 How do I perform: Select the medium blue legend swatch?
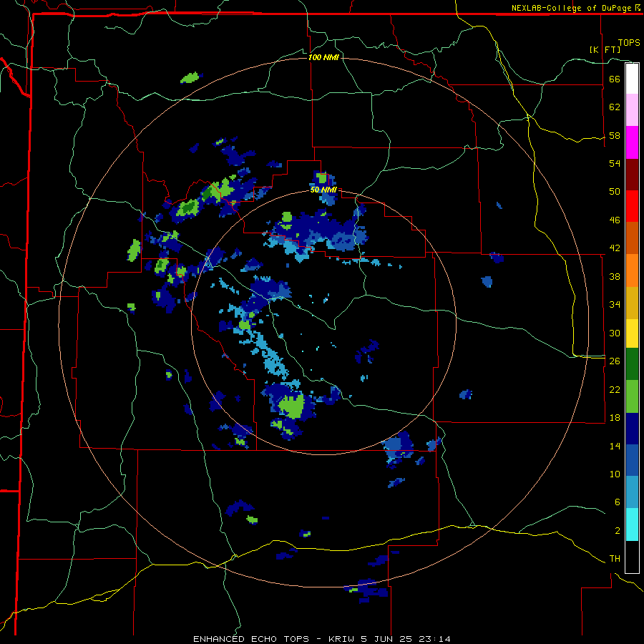(632, 460)
